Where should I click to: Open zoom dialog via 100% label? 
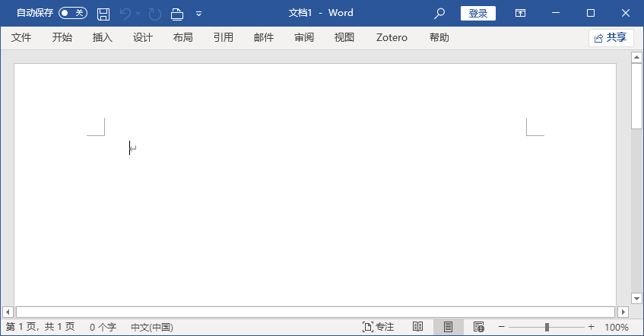(617, 328)
